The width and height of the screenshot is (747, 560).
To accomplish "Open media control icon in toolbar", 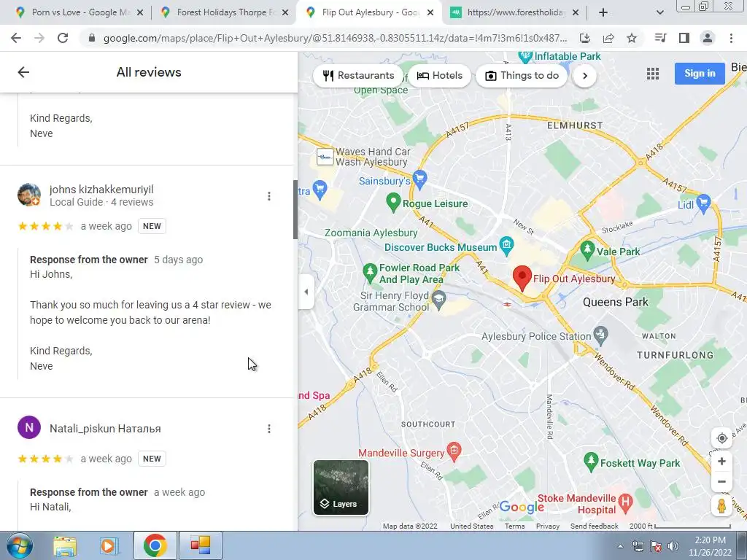I will [661, 38].
